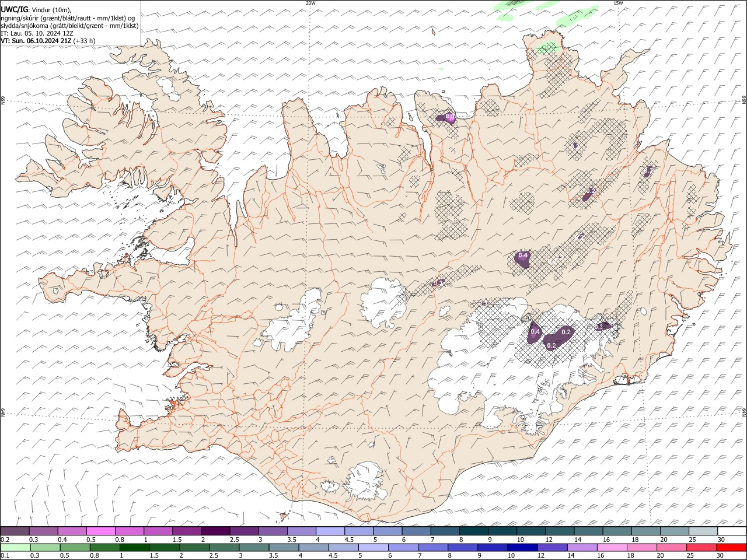Viewport: 747px width, 560px height.
Task: Click the 0.5 precipitation label in north Iceland
Action: (x=450, y=117)
